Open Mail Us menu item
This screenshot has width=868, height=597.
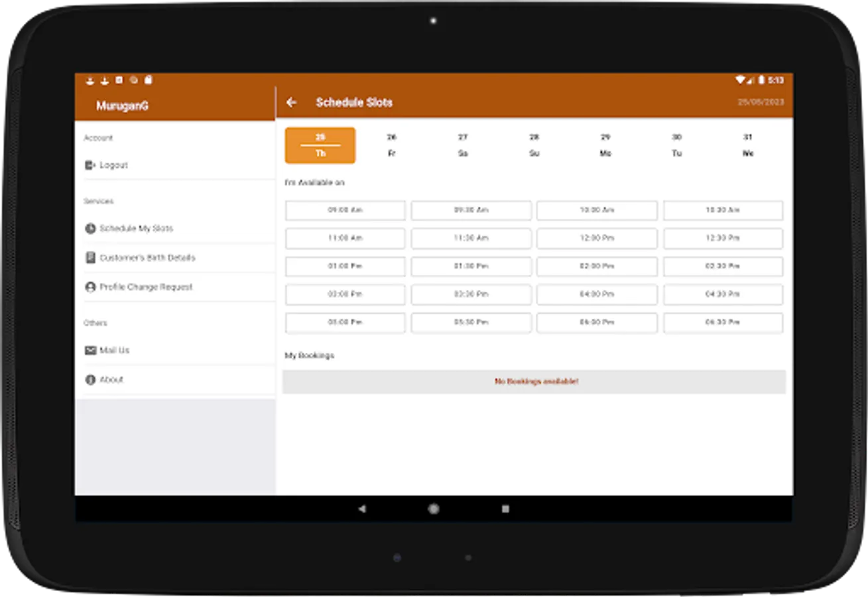[x=175, y=350]
